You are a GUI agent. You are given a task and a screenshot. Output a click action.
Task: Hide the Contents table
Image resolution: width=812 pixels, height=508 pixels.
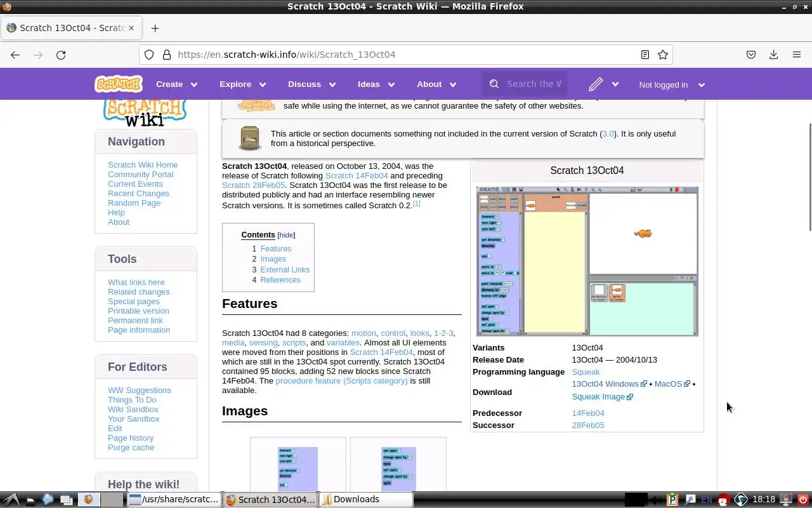coord(286,235)
